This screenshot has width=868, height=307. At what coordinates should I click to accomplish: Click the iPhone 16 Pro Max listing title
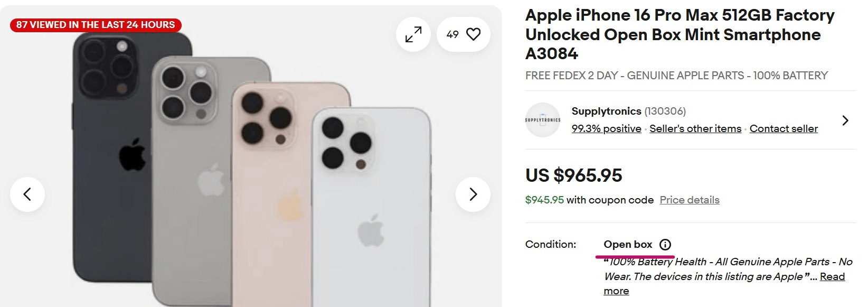click(x=680, y=34)
